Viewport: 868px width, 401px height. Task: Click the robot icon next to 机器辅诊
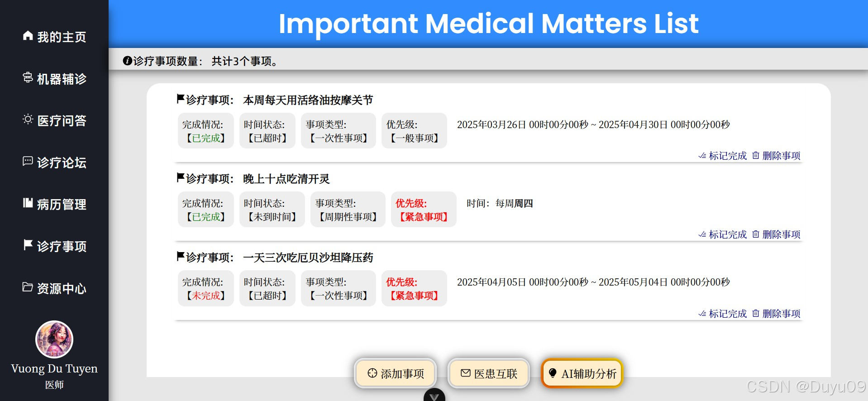coord(28,77)
